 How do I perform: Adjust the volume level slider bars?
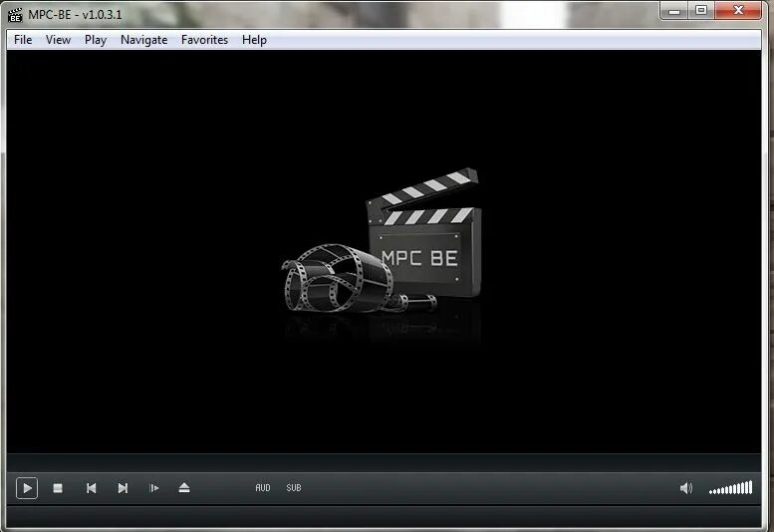point(730,487)
